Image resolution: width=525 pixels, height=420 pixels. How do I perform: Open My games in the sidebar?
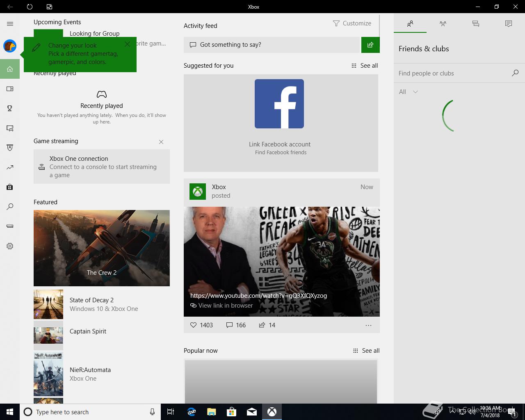10,89
